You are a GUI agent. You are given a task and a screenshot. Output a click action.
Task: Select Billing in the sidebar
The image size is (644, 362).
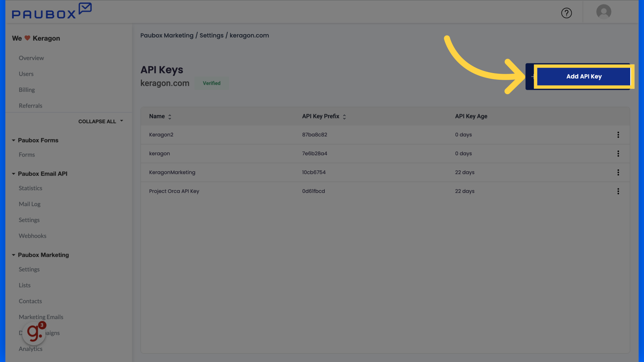pos(26,89)
